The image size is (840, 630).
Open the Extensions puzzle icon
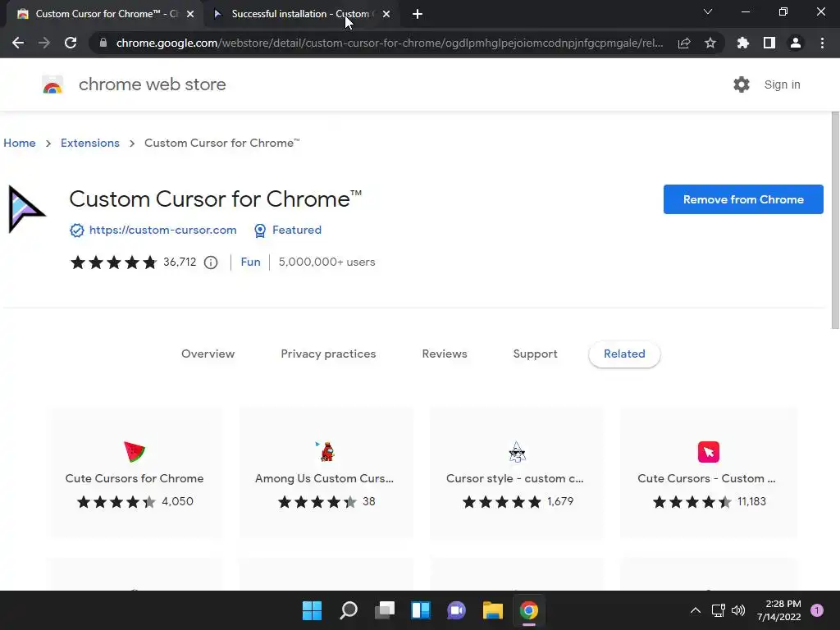coord(742,43)
